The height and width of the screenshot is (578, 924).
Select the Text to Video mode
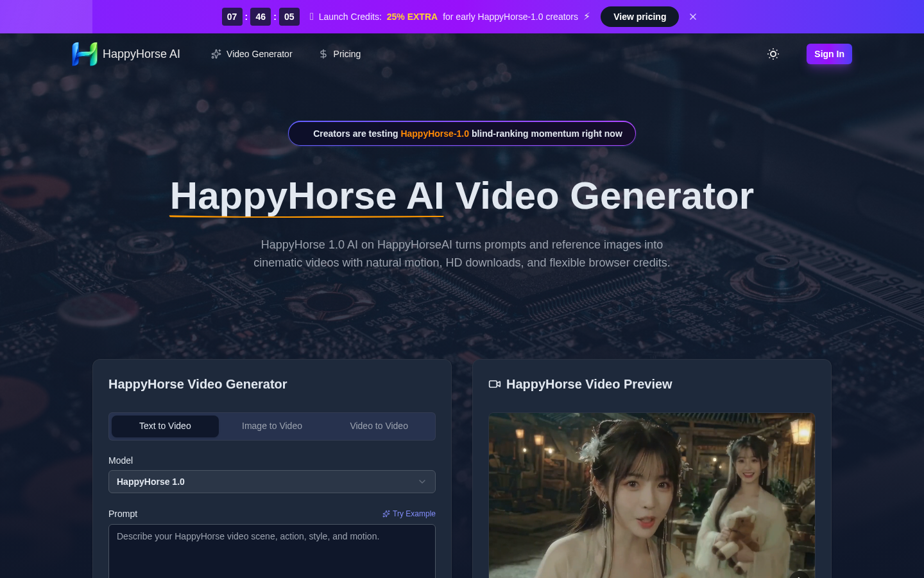pos(165,426)
